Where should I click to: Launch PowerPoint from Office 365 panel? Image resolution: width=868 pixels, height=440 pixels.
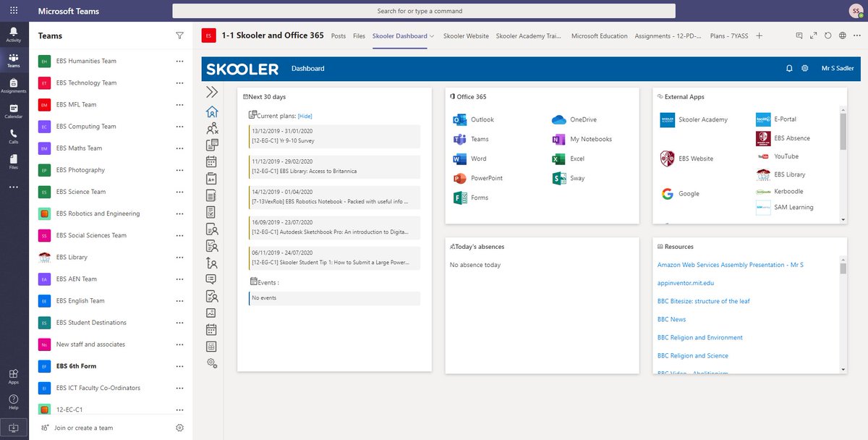pyautogui.click(x=478, y=178)
